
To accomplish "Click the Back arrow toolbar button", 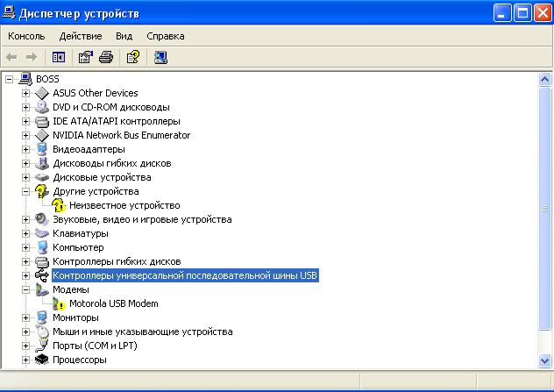I will (11, 57).
